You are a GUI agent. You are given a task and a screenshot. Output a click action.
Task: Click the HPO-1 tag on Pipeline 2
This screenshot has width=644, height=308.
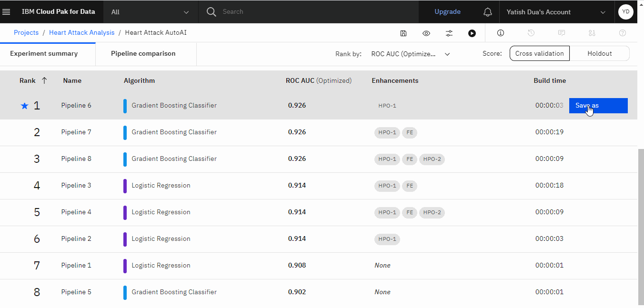387,239
